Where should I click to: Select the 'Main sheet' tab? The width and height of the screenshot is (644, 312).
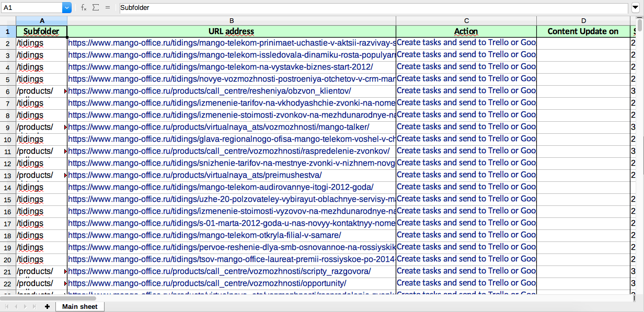click(x=80, y=306)
